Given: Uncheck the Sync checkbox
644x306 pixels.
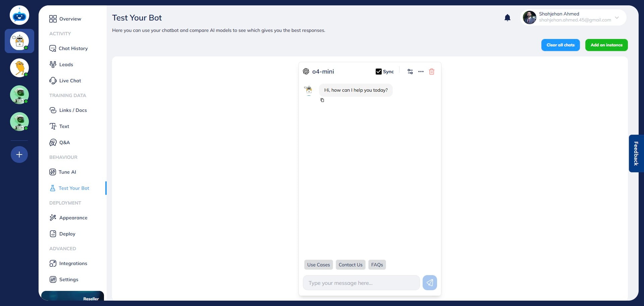Looking at the screenshot, I should tap(379, 71).
